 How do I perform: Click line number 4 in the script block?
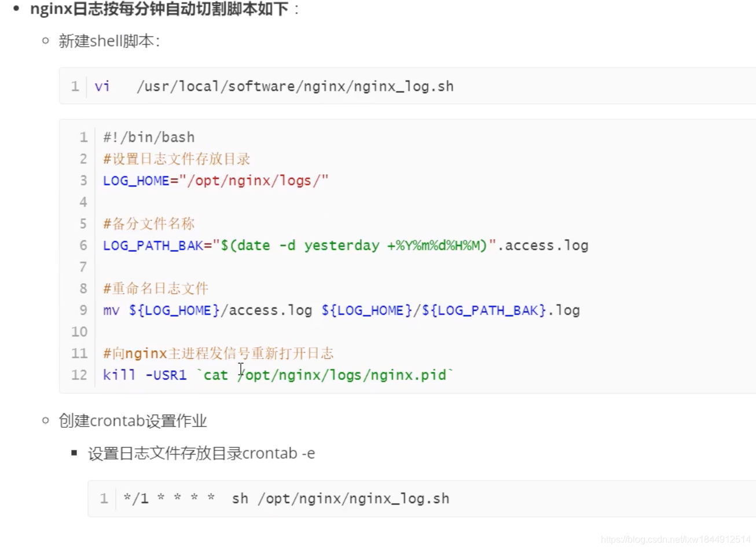coord(83,202)
